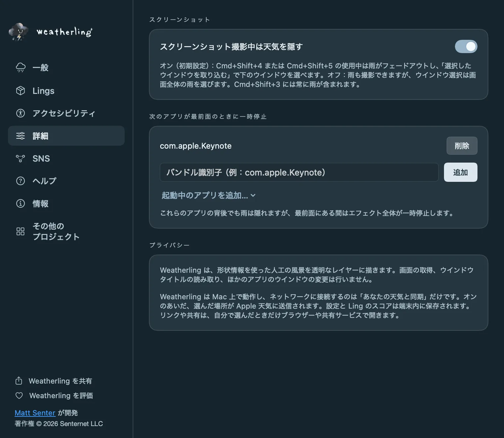Open the 一般 settings section
The image size is (504, 438).
[x=66, y=68]
